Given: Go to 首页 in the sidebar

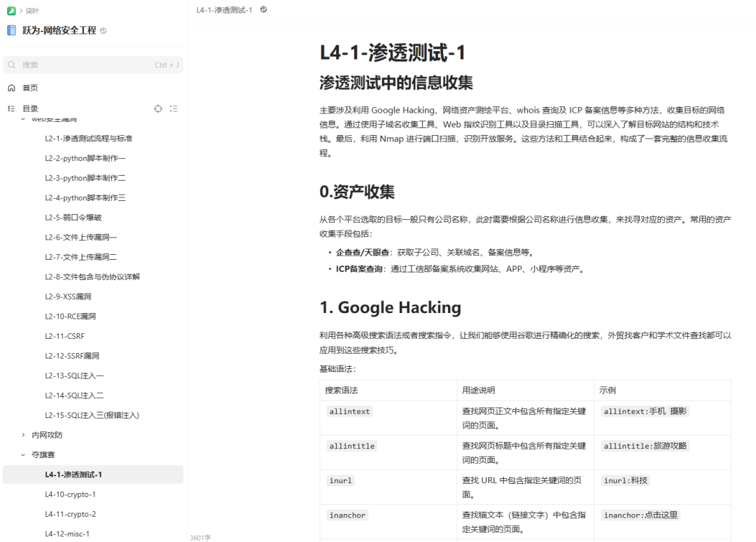Looking at the screenshot, I should coord(30,88).
